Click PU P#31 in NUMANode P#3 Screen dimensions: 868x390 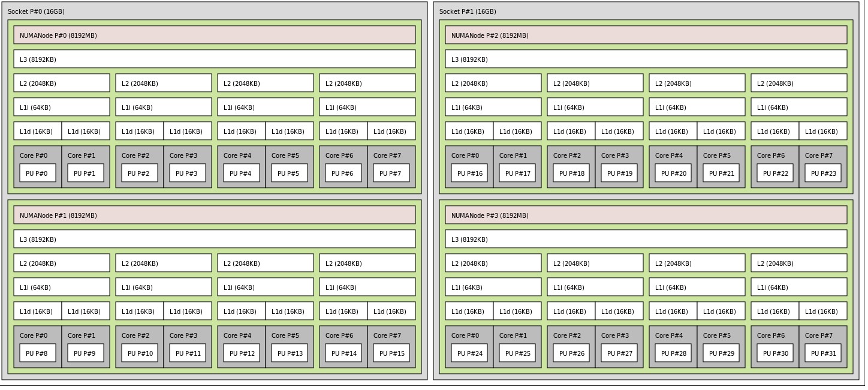coord(822,353)
